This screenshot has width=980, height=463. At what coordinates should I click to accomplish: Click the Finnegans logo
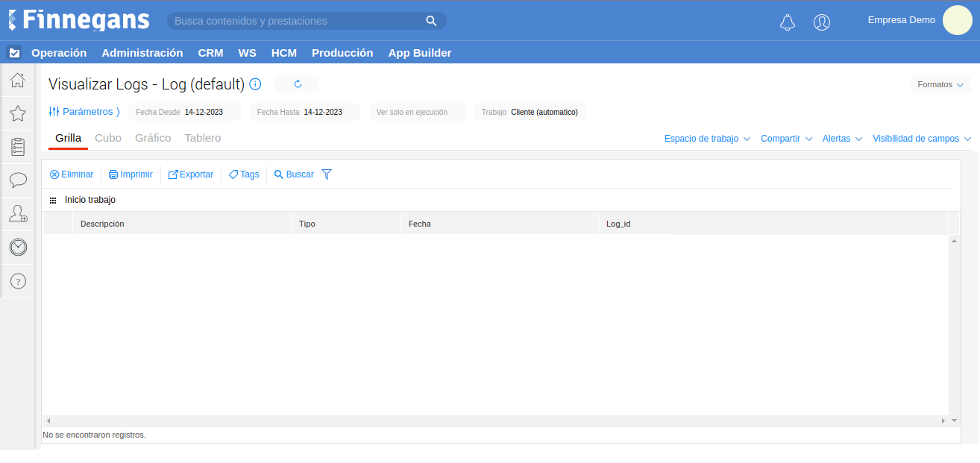78,20
